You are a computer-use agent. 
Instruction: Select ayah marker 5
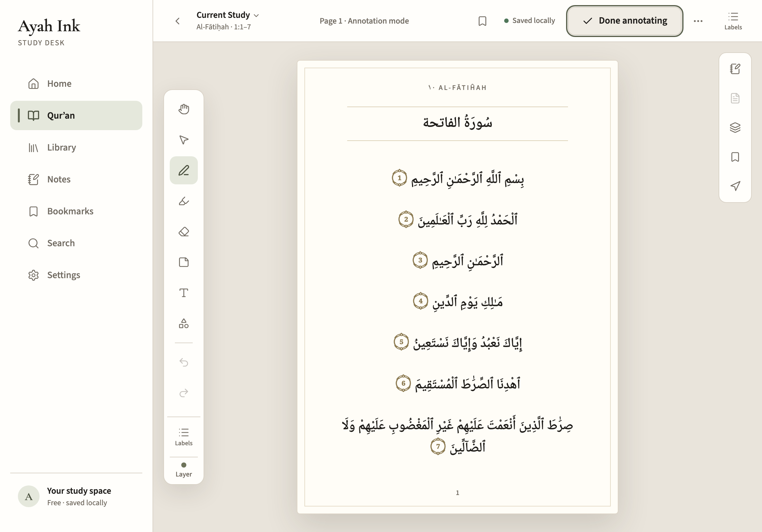pyautogui.click(x=401, y=342)
